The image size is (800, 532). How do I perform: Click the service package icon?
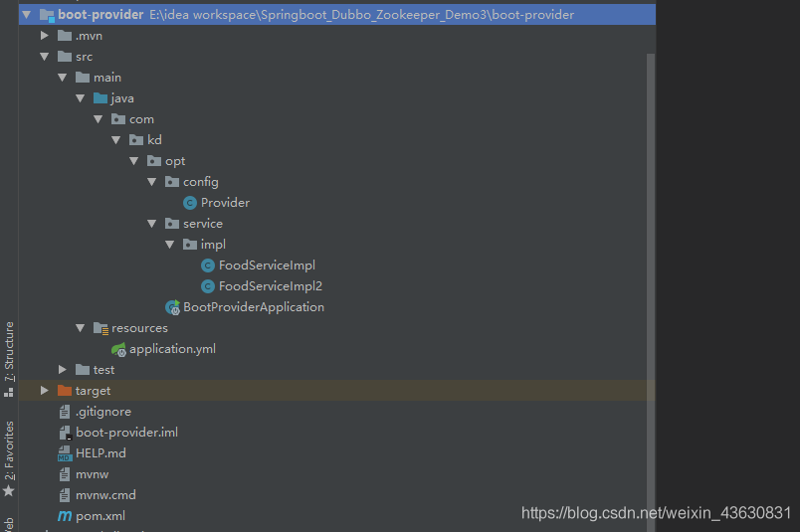click(172, 224)
